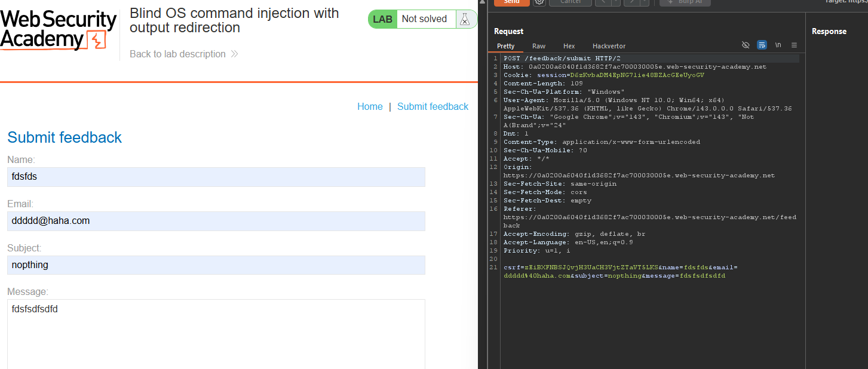
Task: Click the Cancel button in Burp
Action: tap(571, 2)
